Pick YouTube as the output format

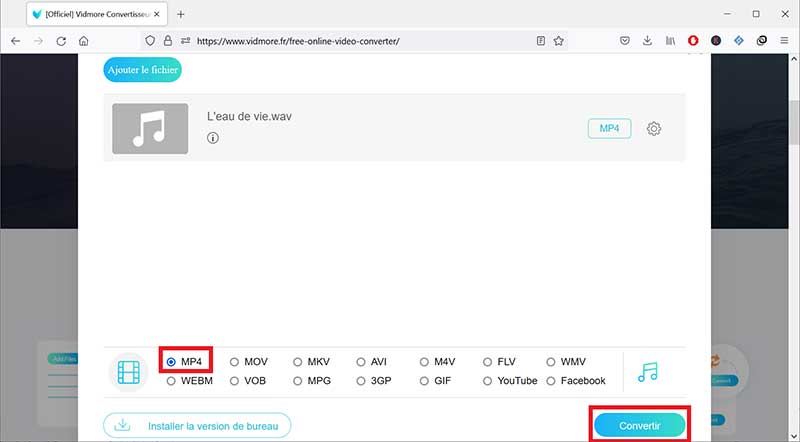(487, 381)
